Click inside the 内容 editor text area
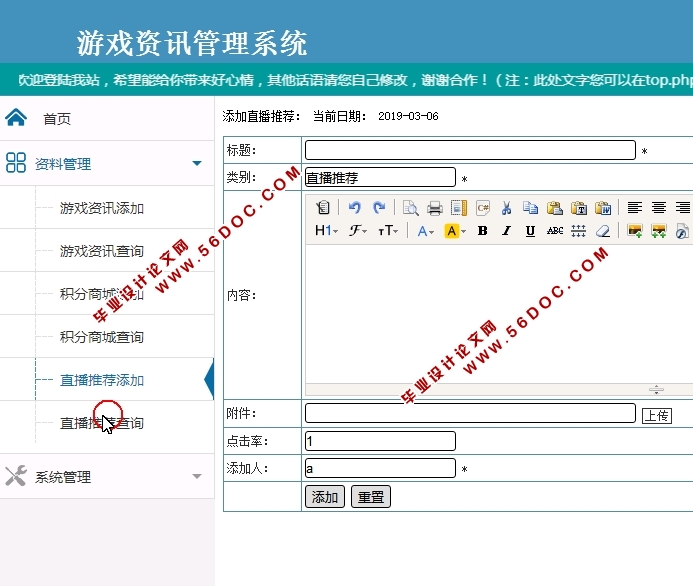 click(499, 314)
